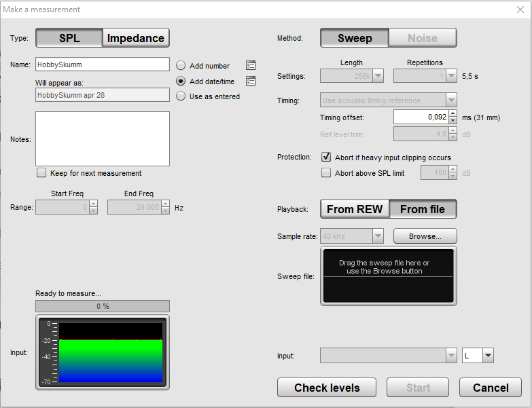Click the Start Freq field
This screenshot has width=532, height=408.
point(63,207)
